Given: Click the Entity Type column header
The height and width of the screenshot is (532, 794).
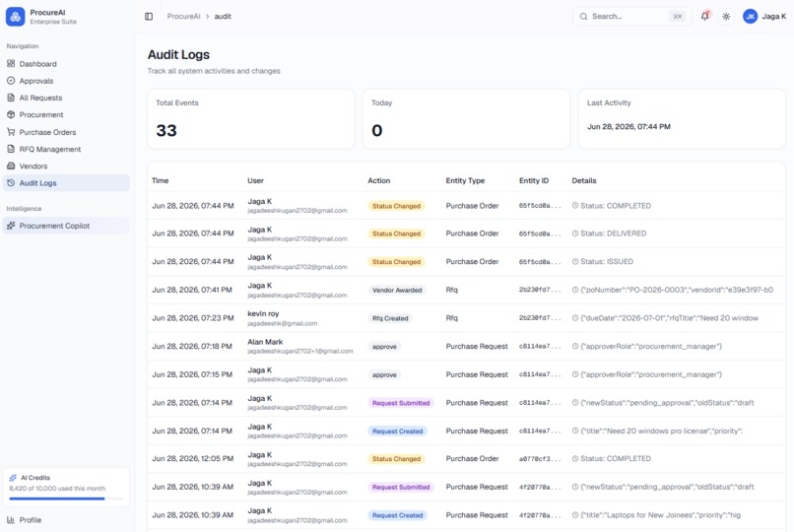Looking at the screenshot, I should point(465,180).
